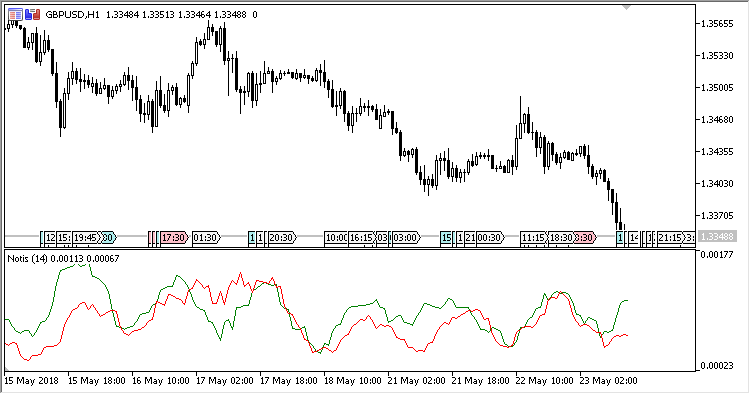Select the pink 17:30 calendar event
This screenshot has height=394, width=750.
(x=174, y=238)
